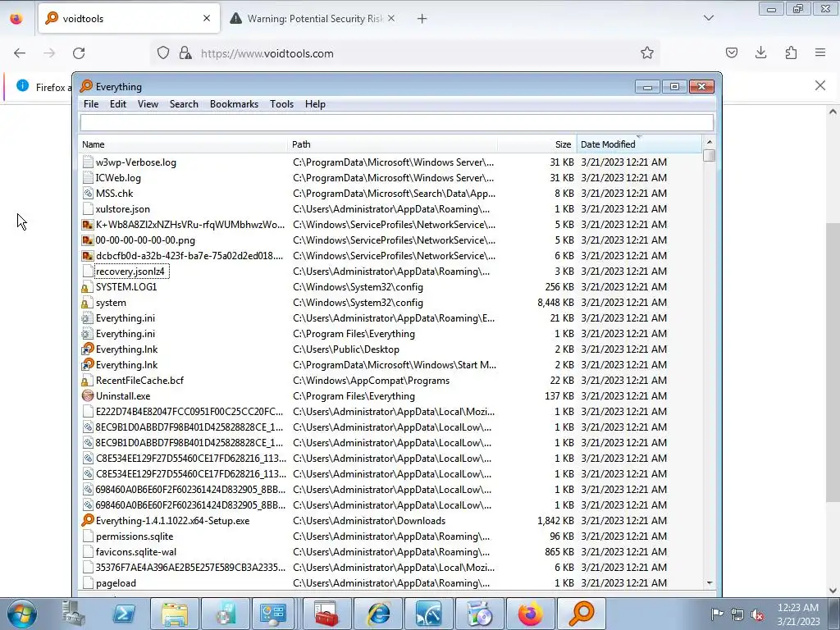Click the RecentFileCache.bcf file icon
Image resolution: width=840 pixels, height=630 pixels.
click(85, 381)
